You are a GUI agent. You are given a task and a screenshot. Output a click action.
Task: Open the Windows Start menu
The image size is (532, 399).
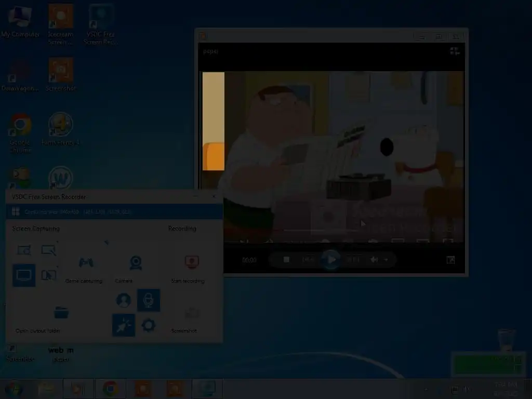click(14, 389)
